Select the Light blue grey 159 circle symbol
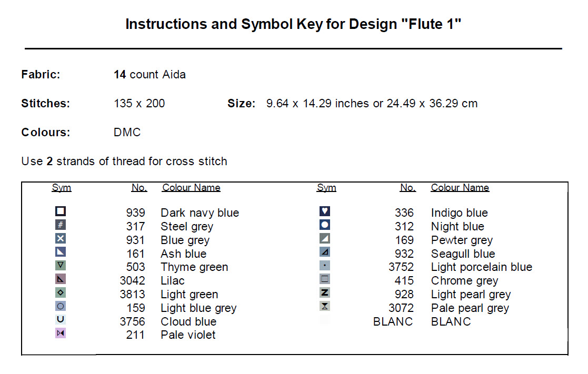The width and height of the screenshot is (588, 374). [x=61, y=307]
